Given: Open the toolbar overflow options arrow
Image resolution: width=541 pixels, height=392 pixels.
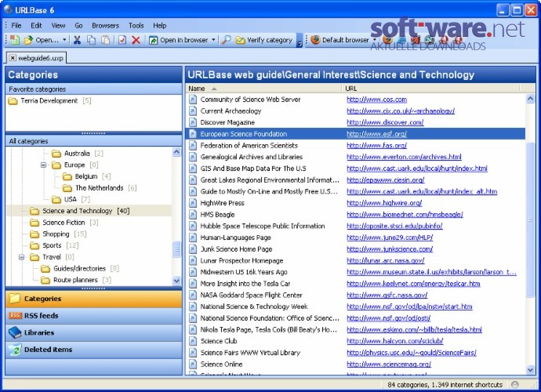Looking at the screenshot, I should pyautogui.click(x=300, y=41).
